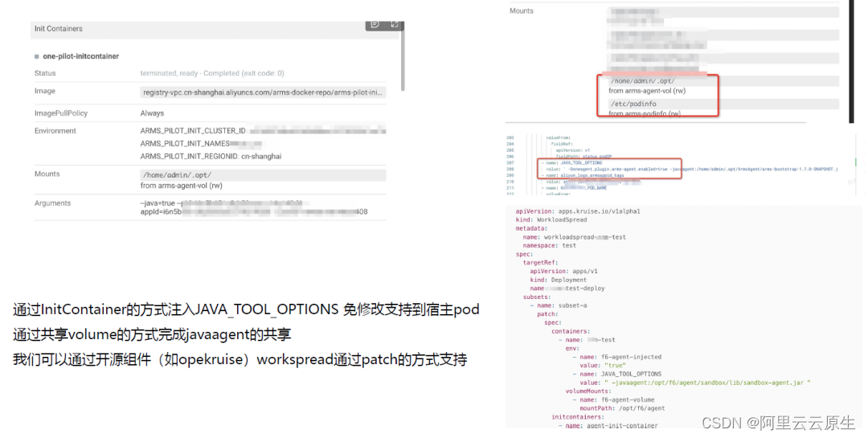
Task: Select the 'kind: WorkloadSpread' YAML line
Action: coord(551,220)
